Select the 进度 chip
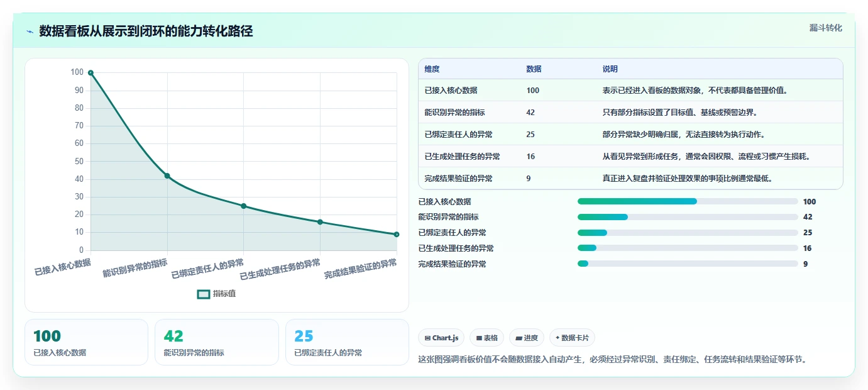Image resolution: width=868 pixels, height=390 pixels. tap(527, 338)
